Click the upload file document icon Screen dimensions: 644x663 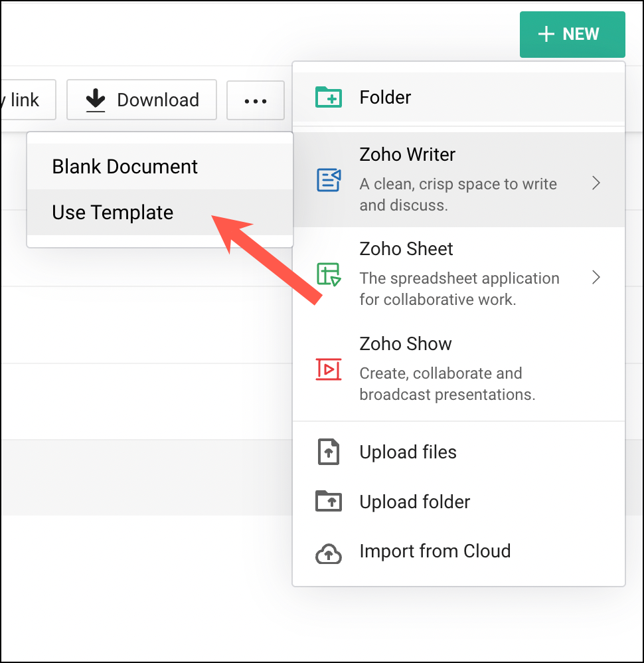[x=329, y=452]
